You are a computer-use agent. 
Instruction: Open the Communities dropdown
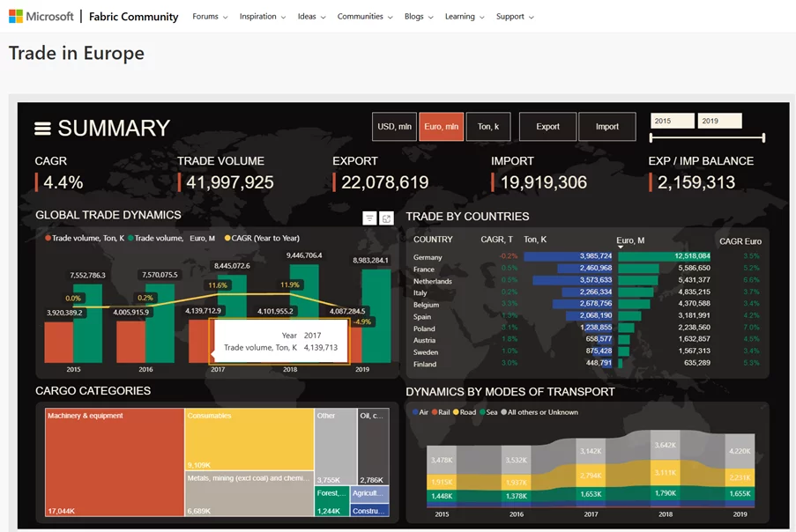pyautogui.click(x=365, y=17)
